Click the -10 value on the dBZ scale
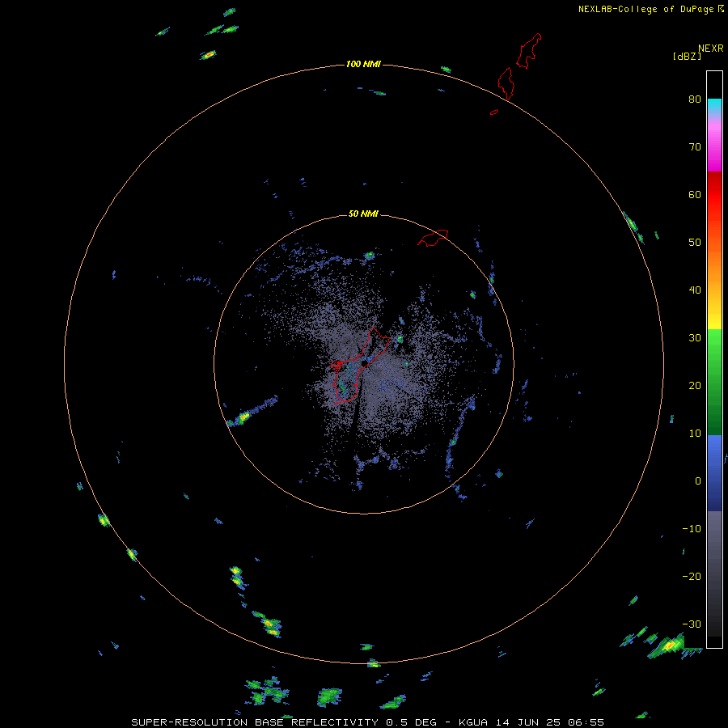Viewport: 728px width, 728px height. click(x=692, y=529)
